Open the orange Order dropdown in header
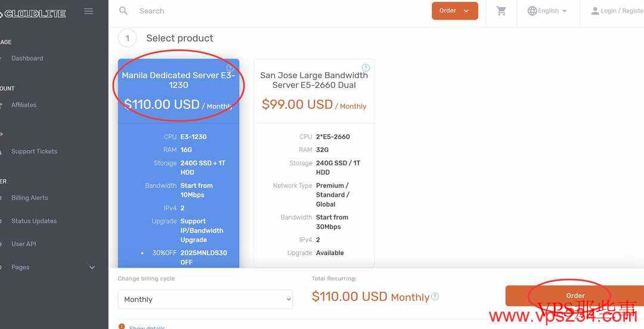The width and height of the screenshot is (644, 329). point(454,11)
